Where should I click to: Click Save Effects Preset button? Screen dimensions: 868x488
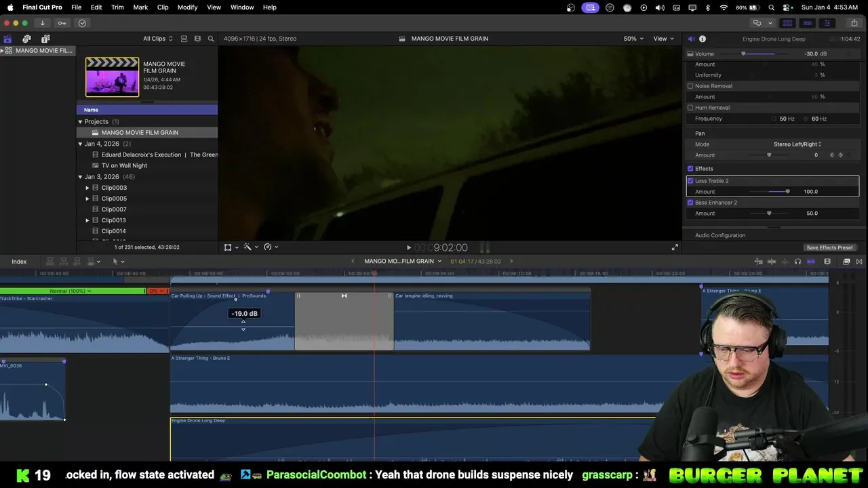pyautogui.click(x=829, y=248)
